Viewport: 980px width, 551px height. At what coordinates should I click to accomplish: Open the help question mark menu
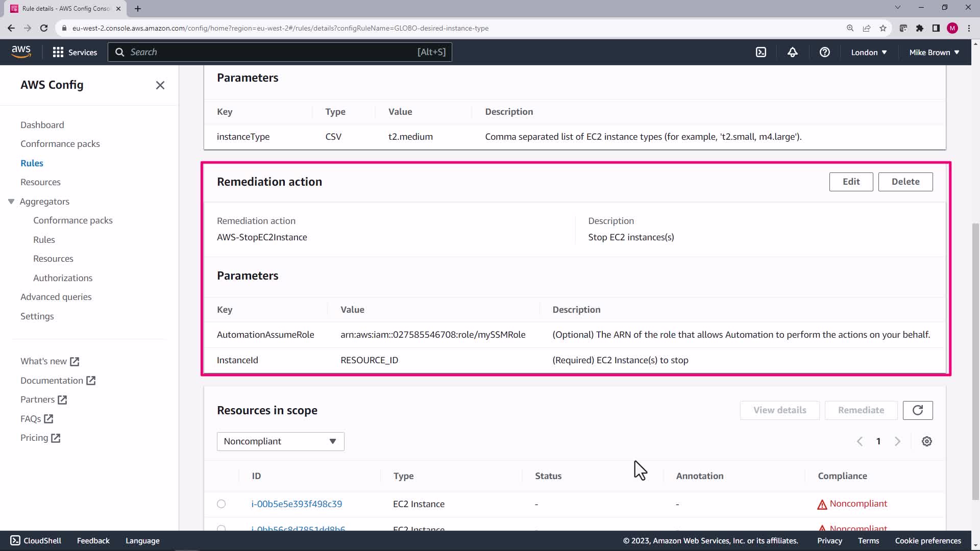(x=824, y=52)
